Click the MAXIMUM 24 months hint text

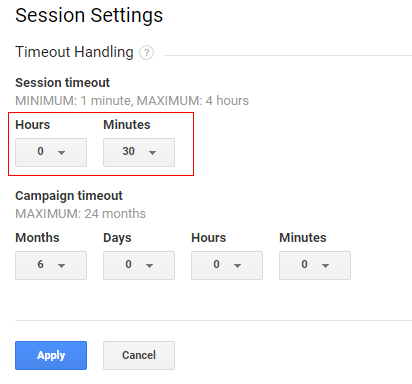81,214
